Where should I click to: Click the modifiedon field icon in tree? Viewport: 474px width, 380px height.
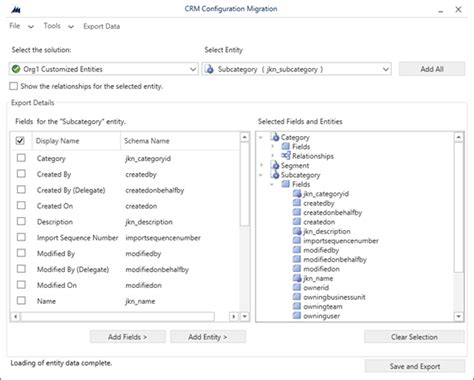(x=297, y=268)
